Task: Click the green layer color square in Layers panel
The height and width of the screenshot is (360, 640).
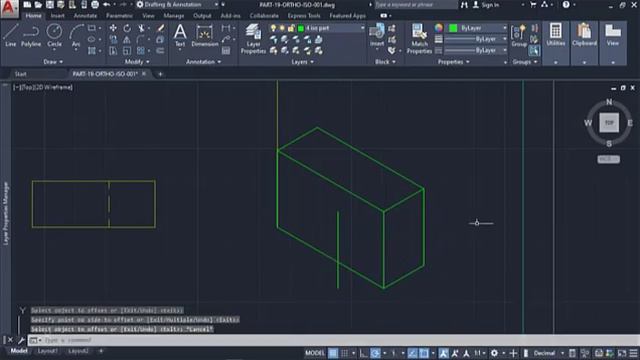Action: [x=301, y=28]
